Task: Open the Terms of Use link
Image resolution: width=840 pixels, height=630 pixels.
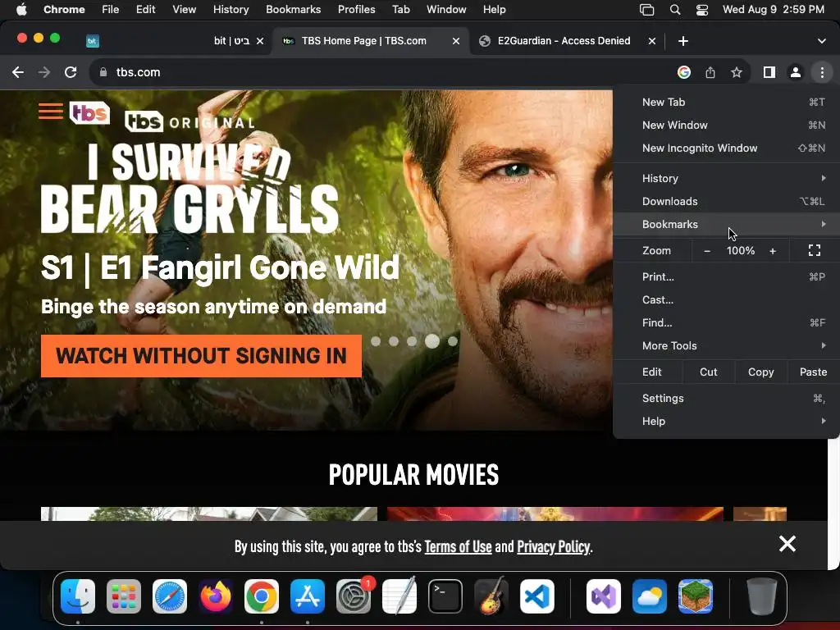Action: coord(458,546)
